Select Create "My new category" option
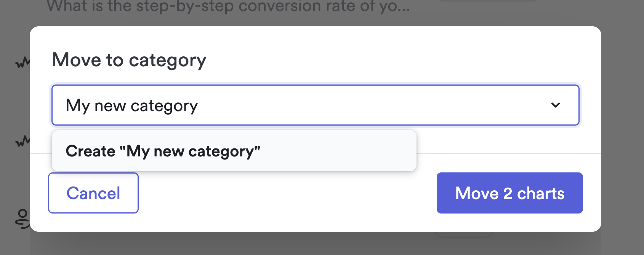The image size is (644, 255). tap(163, 151)
